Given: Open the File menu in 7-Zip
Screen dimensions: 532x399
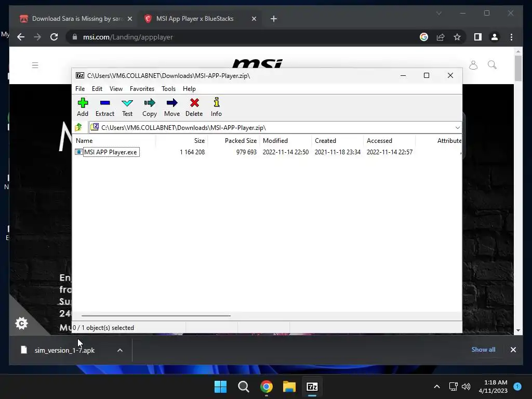Looking at the screenshot, I should pos(80,88).
